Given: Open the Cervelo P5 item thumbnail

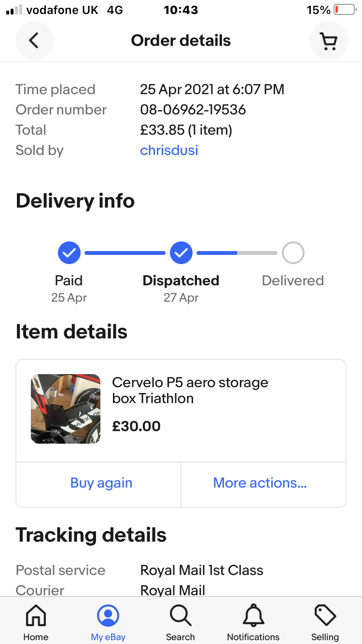Looking at the screenshot, I should click(66, 409).
